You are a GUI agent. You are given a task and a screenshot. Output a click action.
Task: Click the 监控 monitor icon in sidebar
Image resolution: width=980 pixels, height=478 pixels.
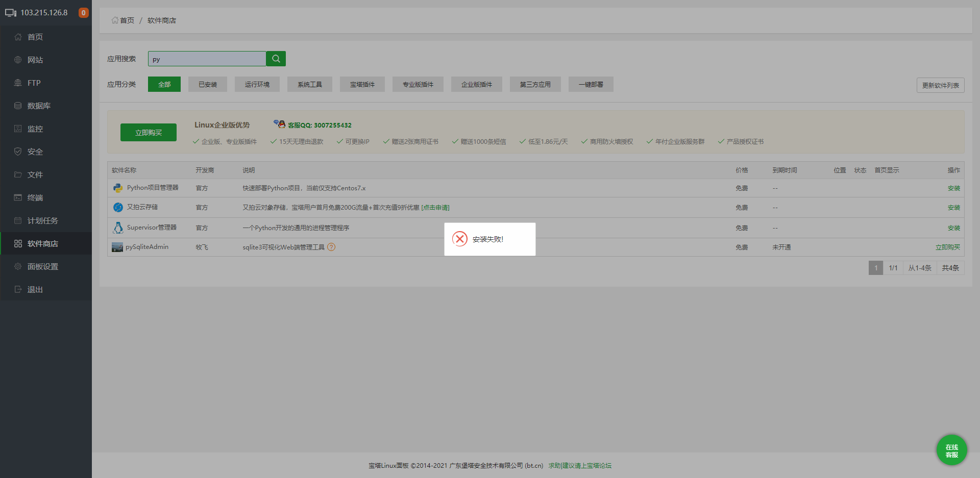[x=18, y=129]
